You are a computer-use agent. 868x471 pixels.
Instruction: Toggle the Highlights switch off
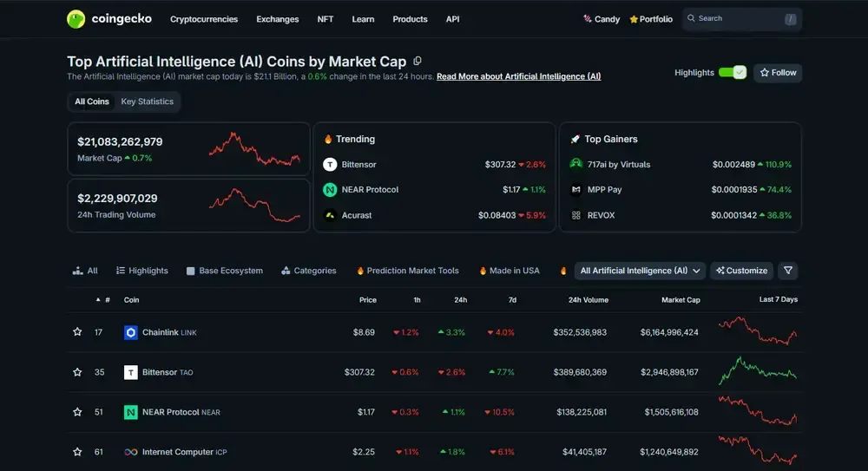(x=732, y=73)
